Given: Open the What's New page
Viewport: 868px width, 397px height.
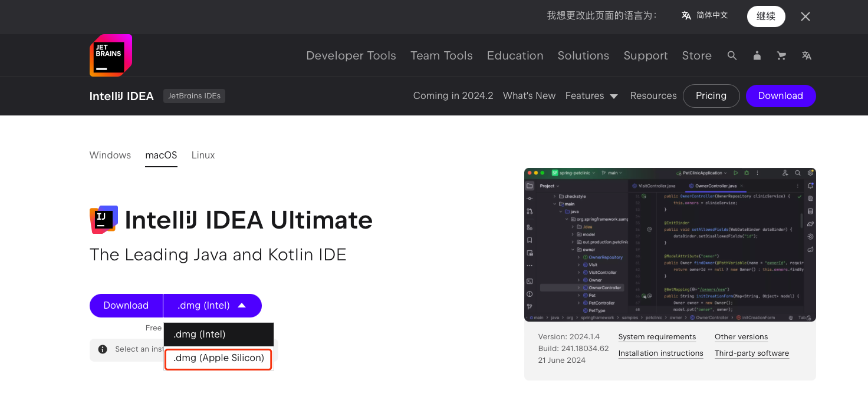Looking at the screenshot, I should click(x=529, y=95).
